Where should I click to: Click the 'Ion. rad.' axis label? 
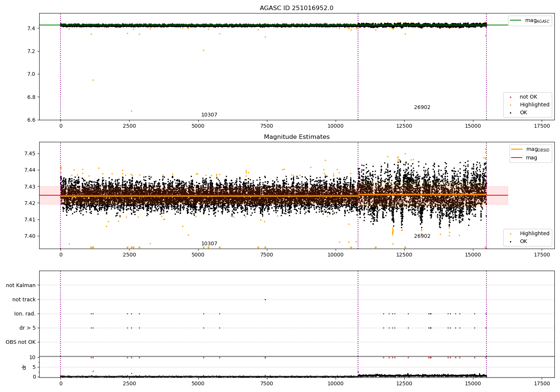pyautogui.click(x=25, y=314)
